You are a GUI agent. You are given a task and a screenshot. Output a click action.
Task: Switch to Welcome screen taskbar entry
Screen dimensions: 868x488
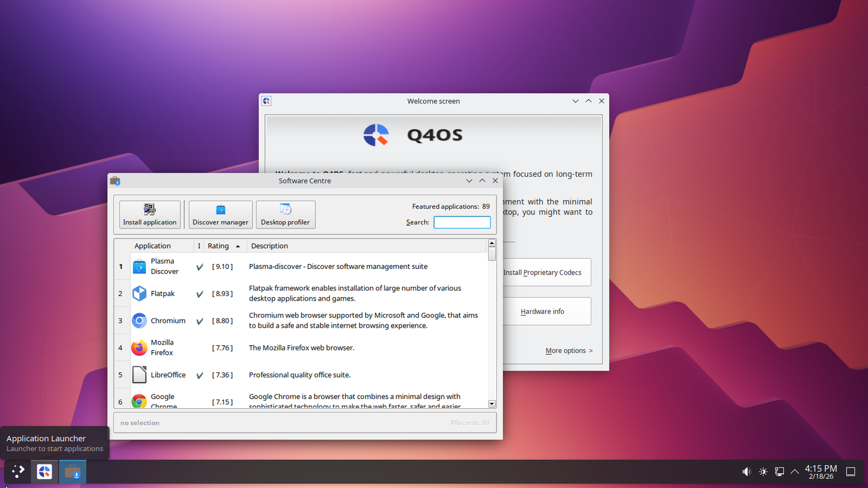45,472
